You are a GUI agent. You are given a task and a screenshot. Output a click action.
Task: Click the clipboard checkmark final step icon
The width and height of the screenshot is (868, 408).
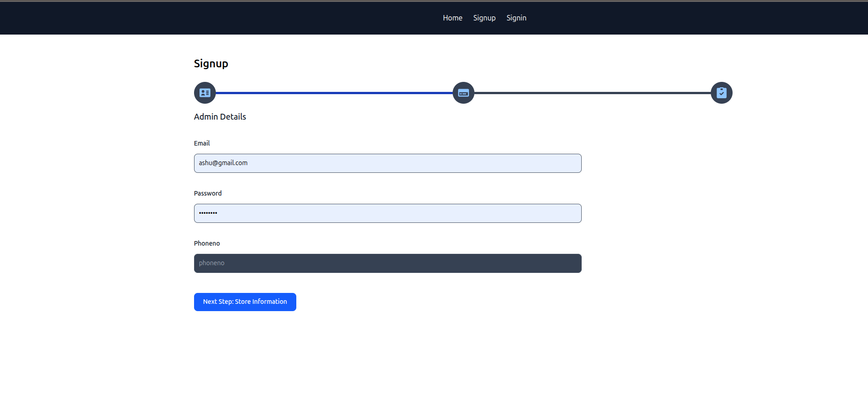click(x=721, y=93)
